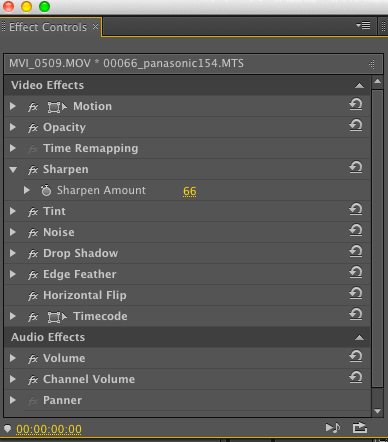Toggle Sharpen Amount animation stopwatch
The width and height of the screenshot is (388, 442).
point(46,190)
